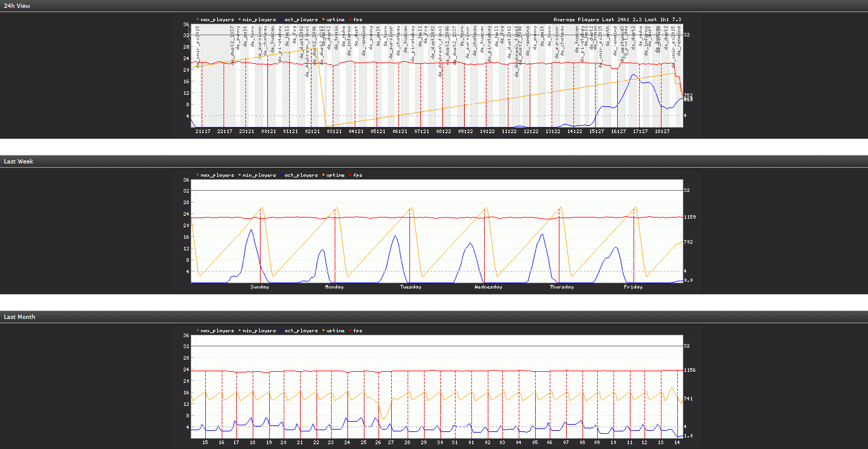Select fps legend entry in 24h View graph
Image resolution: width=868 pixels, height=449 pixels.
pyautogui.click(x=357, y=19)
